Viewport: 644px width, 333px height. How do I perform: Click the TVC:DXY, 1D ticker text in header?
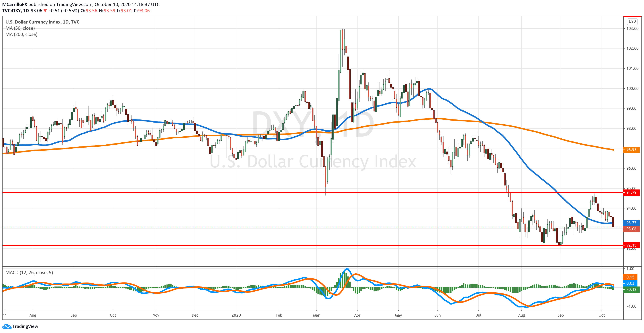(15, 11)
